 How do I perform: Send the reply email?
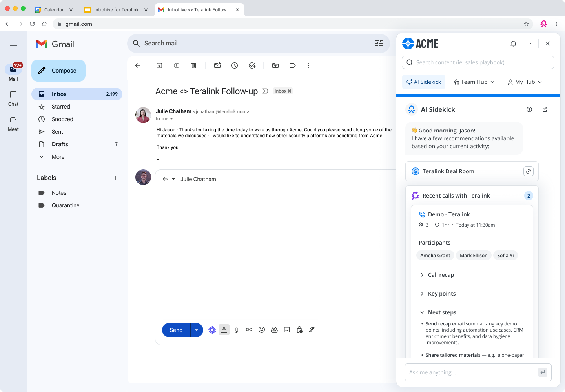pyautogui.click(x=176, y=330)
